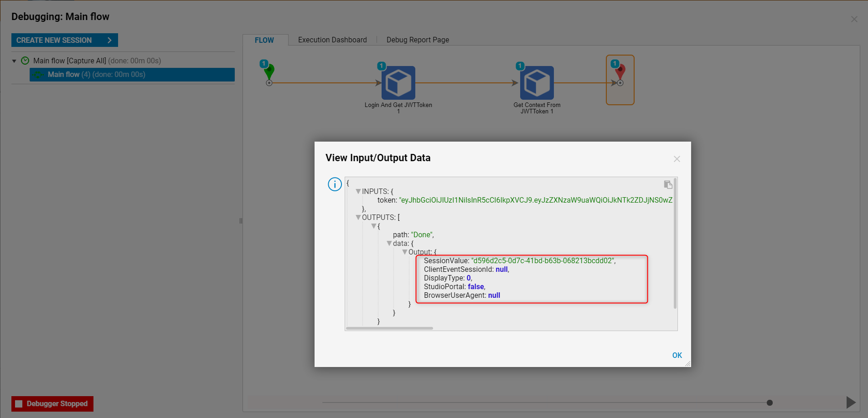
Task: Collapse the Output node
Action: coord(405,252)
